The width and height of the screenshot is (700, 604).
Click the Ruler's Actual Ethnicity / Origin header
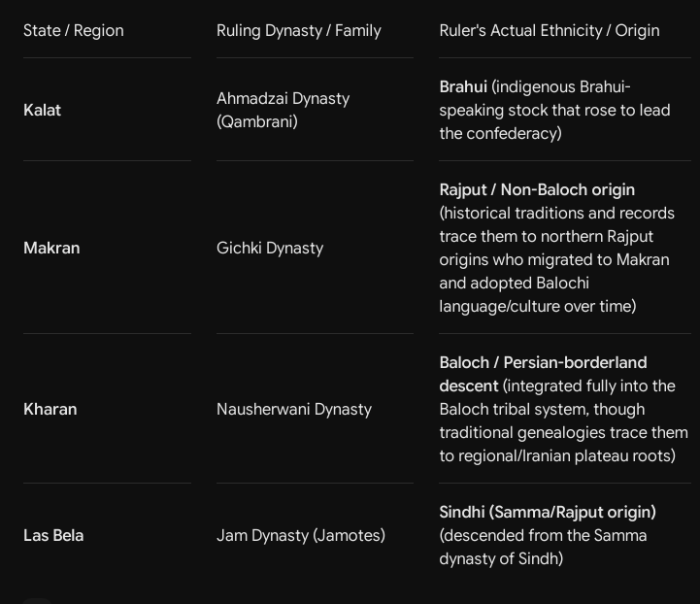[550, 30]
